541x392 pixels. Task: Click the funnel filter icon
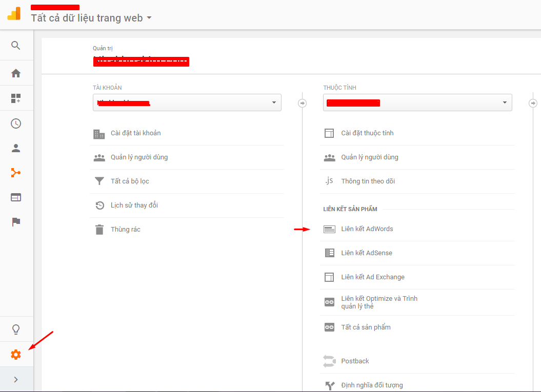pos(99,181)
